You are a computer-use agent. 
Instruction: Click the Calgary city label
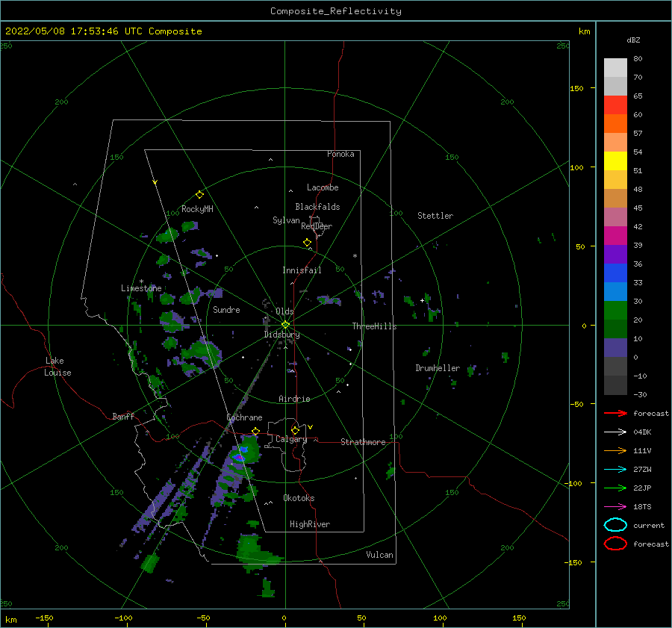(x=291, y=439)
